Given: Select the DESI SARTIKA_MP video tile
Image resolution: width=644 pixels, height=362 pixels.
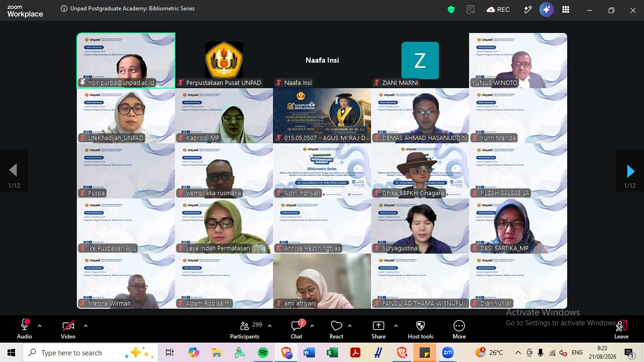Looking at the screenshot, I should pos(518,226).
